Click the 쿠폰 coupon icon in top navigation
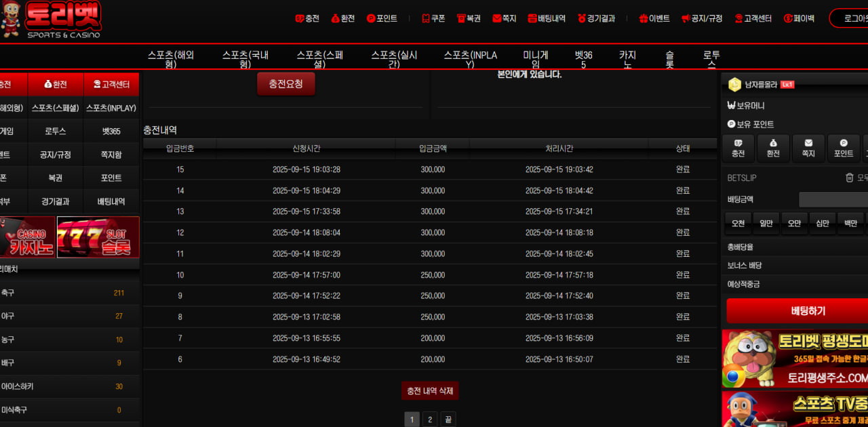The image size is (868, 427). pos(426,19)
